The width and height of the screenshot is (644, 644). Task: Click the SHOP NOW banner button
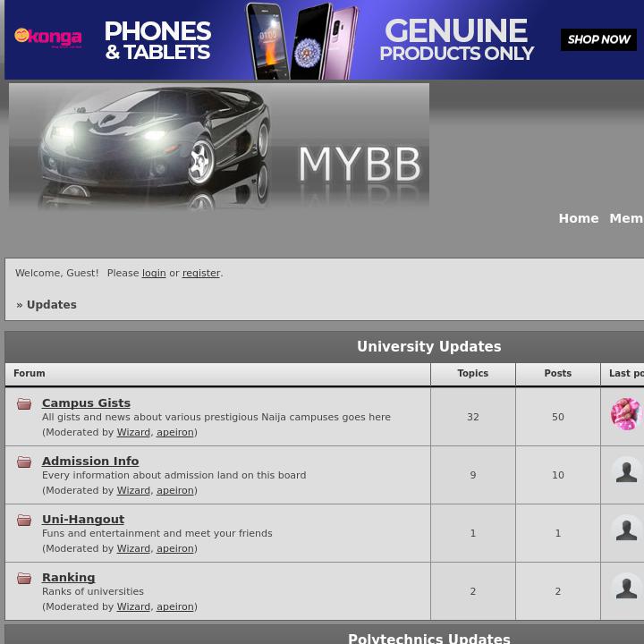point(598,40)
